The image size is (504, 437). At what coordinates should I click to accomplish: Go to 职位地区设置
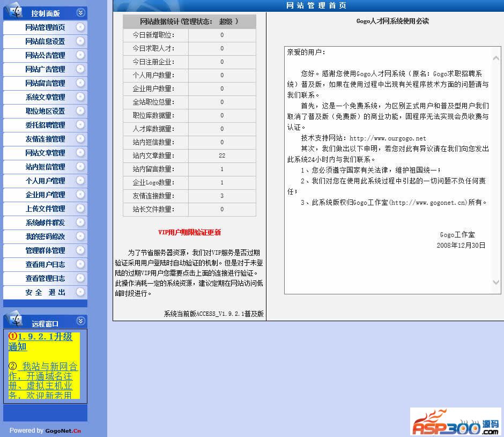click(x=45, y=111)
